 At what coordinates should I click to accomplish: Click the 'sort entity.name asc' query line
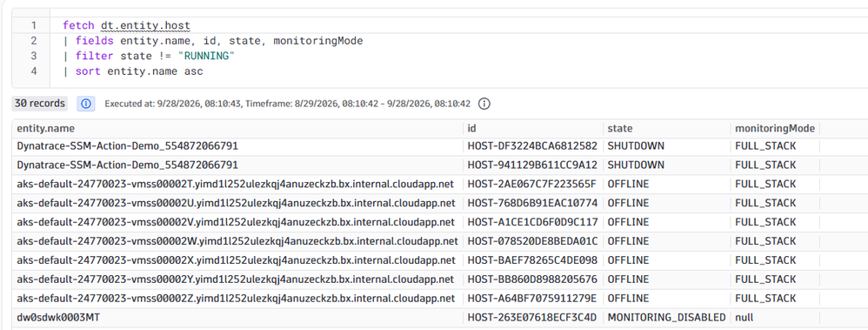(133, 71)
